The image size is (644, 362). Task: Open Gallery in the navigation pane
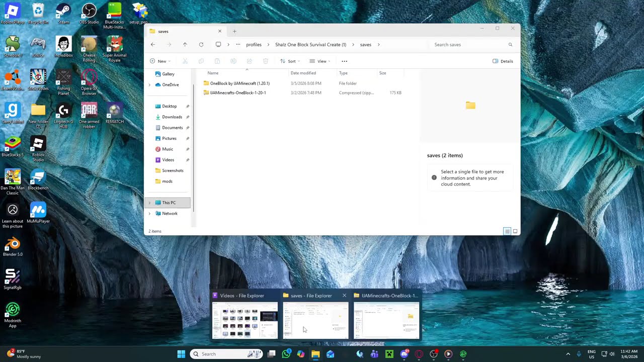(169, 74)
